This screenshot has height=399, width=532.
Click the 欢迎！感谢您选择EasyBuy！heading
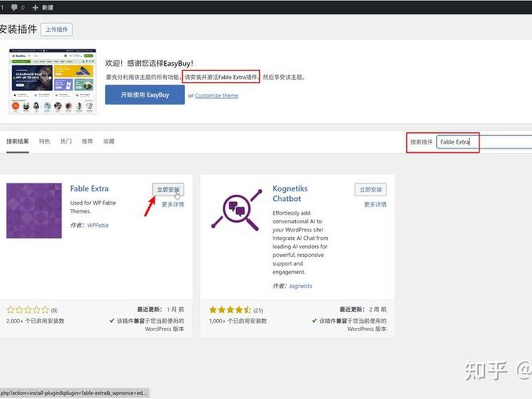149,63
